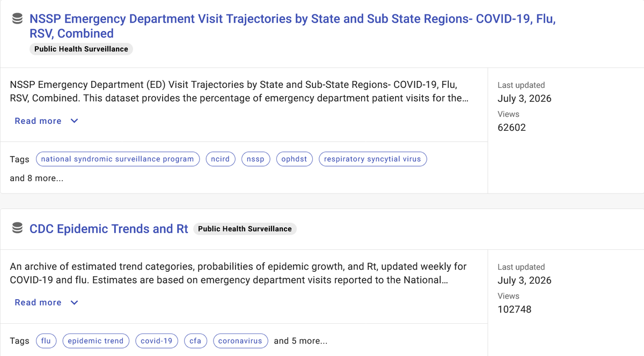Click the dataset icon beside NSSP title
This screenshot has width=644, height=356.
pyautogui.click(x=17, y=19)
